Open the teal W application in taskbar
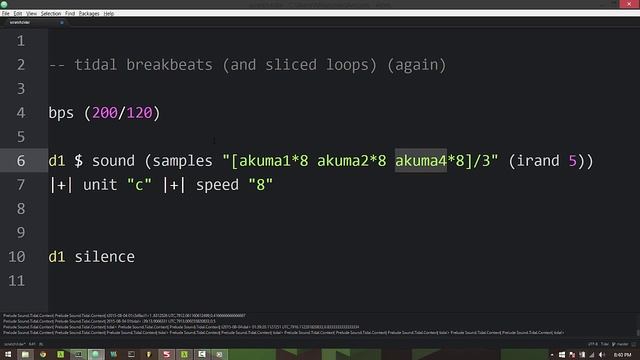Viewport: 640px width, 360px height. point(113,354)
